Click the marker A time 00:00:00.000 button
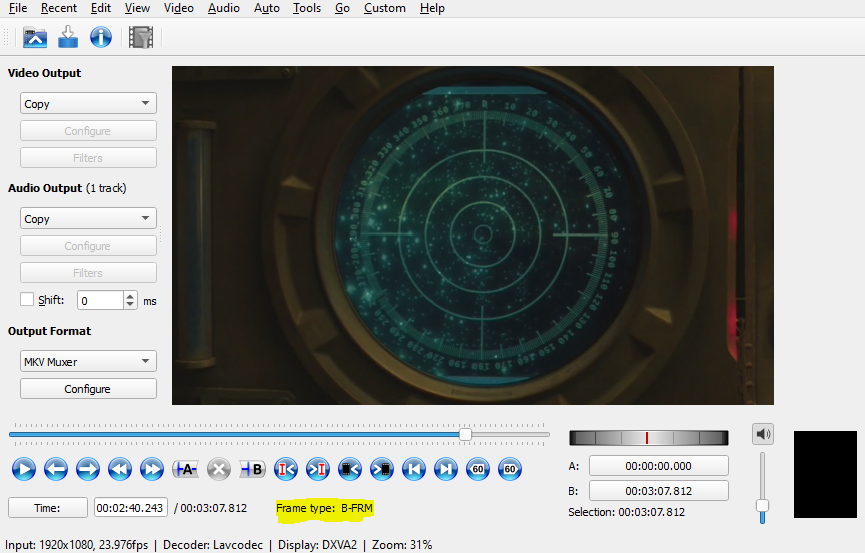This screenshot has height=553, width=865. (659, 466)
